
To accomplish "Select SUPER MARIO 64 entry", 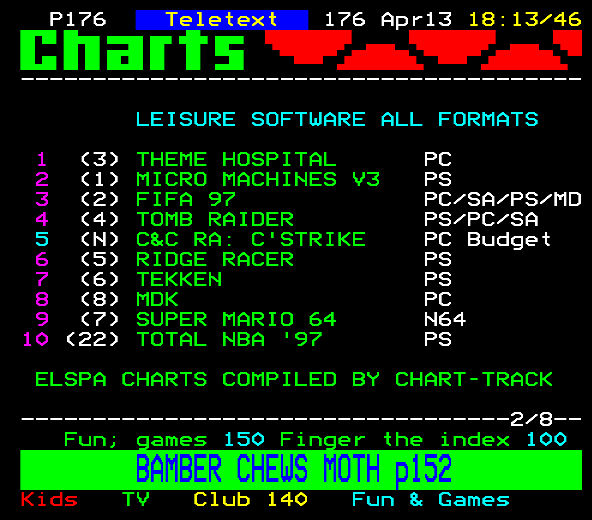I will tap(236, 319).
